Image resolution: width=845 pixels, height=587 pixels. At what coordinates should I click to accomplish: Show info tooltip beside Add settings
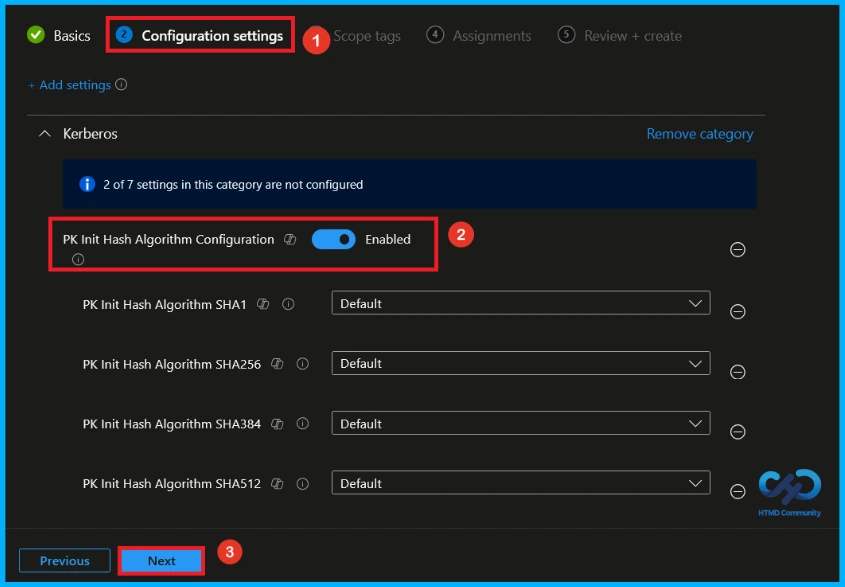[121, 84]
